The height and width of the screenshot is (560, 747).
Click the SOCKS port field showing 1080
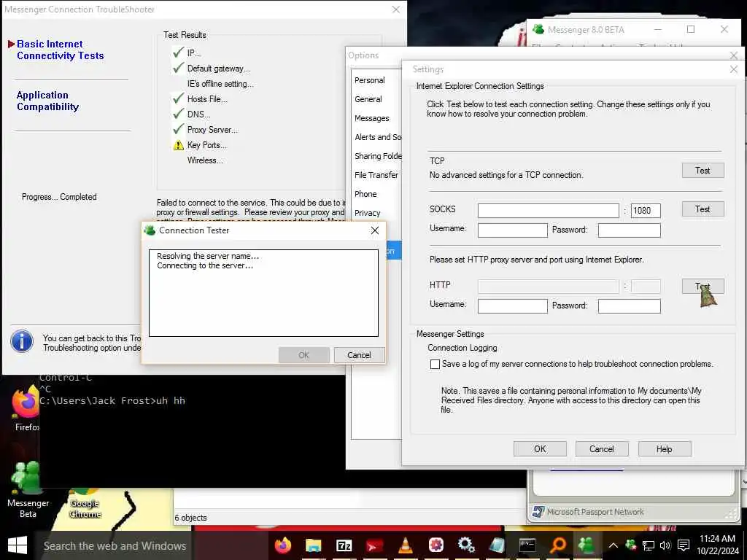click(x=646, y=211)
